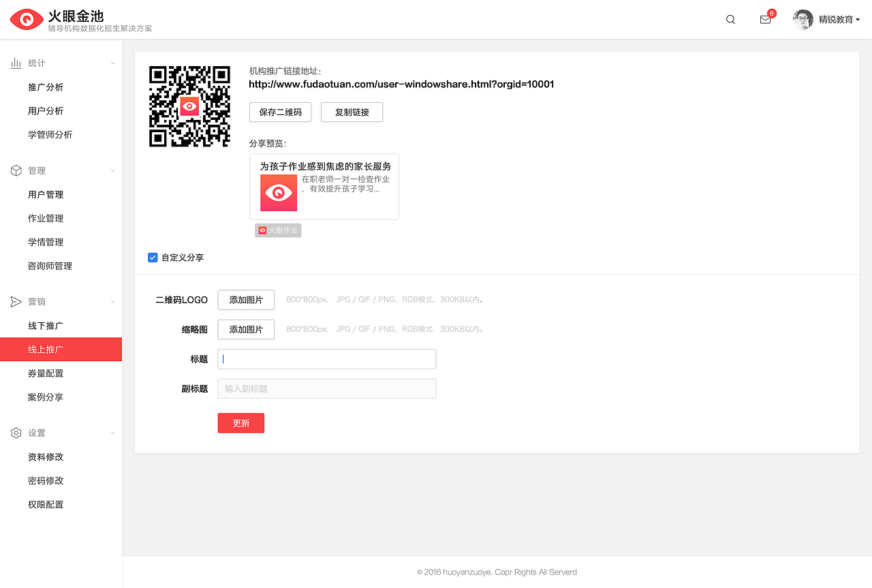Viewport: 872px width, 588px height.
Task: Click the 统计 bar chart icon
Action: 16,63
